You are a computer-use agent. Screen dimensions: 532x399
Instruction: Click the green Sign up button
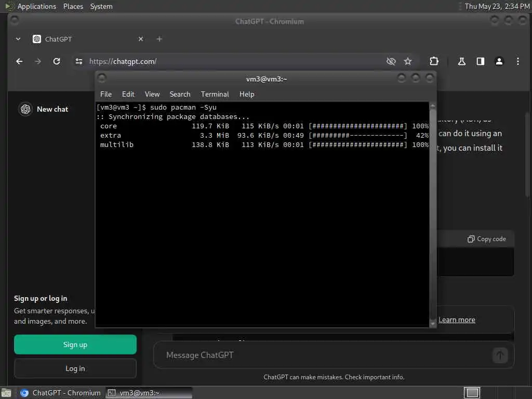click(x=75, y=344)
